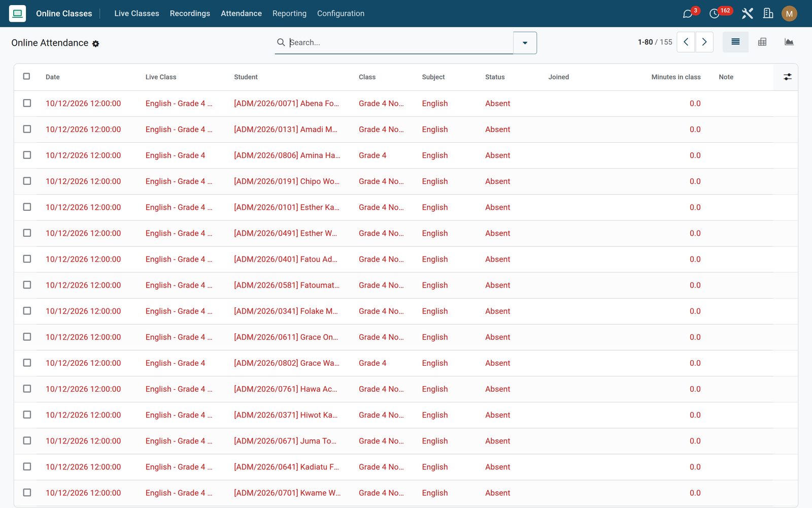Select the Chipo Wo... attendance row checkbox

click(x=27, y=181)
